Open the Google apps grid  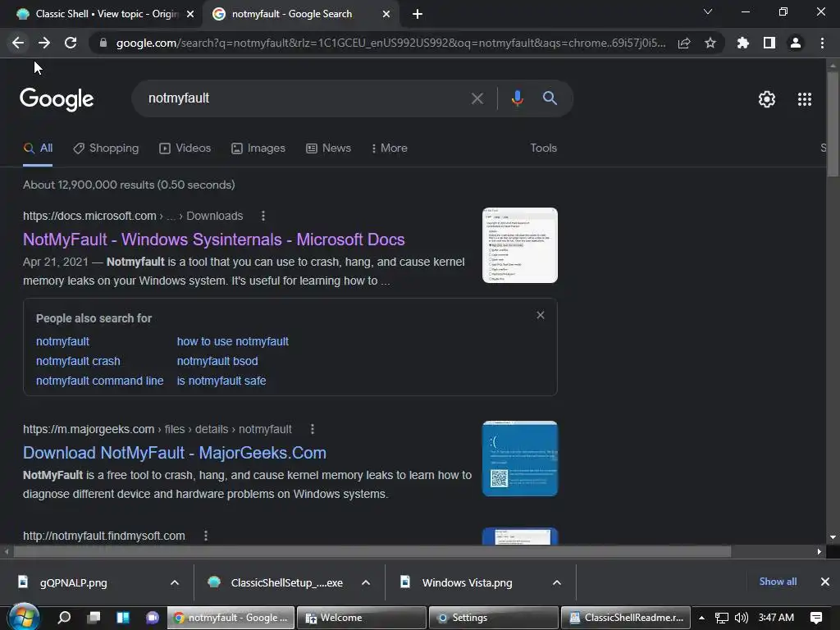pyautogui.click(x=805, y=99)
